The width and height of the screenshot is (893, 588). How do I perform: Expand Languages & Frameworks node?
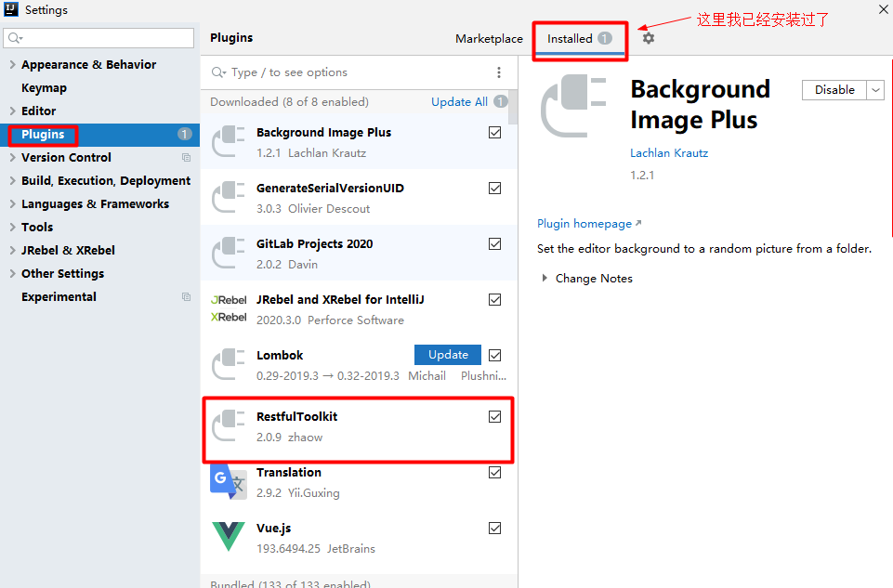(12, 203)
